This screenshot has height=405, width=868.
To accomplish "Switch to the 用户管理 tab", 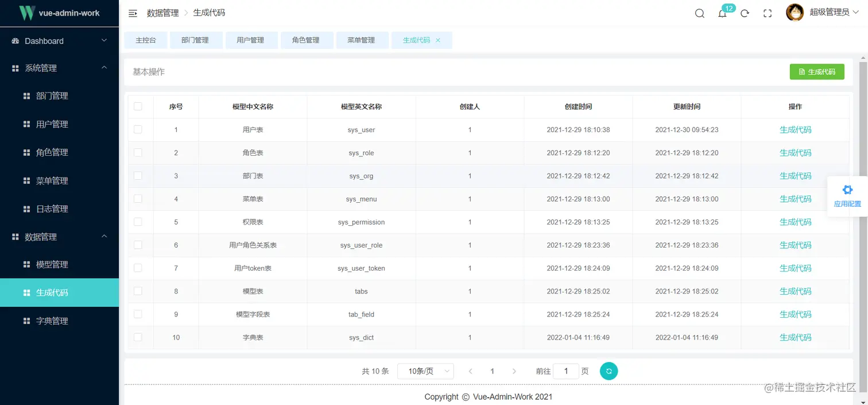I will 250,40.
